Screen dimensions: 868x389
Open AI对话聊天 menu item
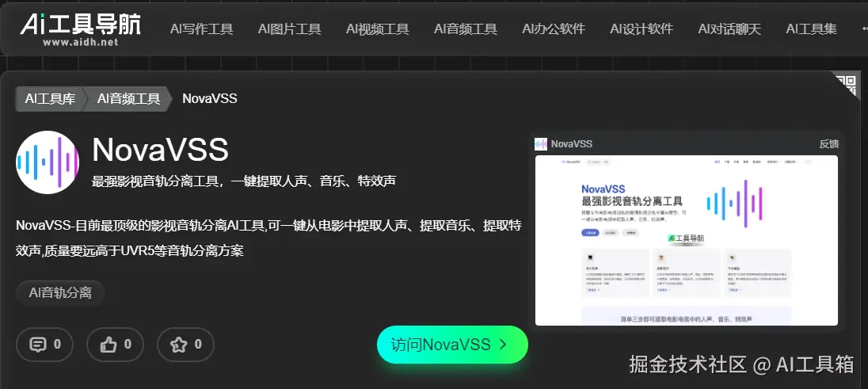[x=729, y=29]
